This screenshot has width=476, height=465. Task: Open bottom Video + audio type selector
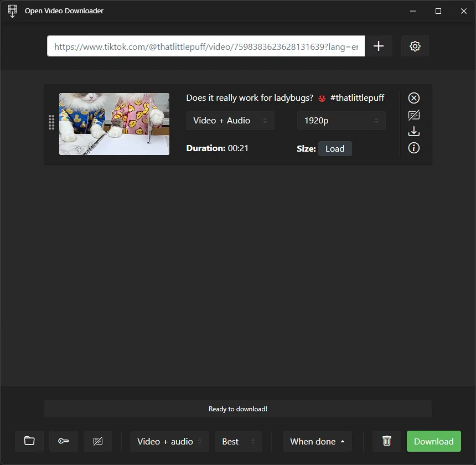(x=169, y=441)
